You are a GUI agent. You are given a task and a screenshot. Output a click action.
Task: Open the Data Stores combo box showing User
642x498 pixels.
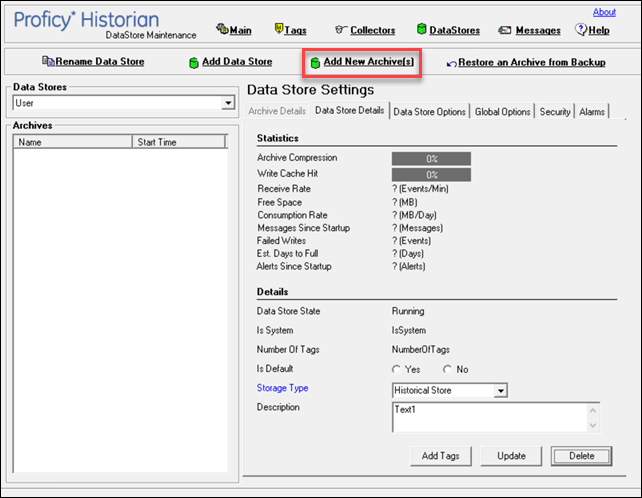(124, 103)
